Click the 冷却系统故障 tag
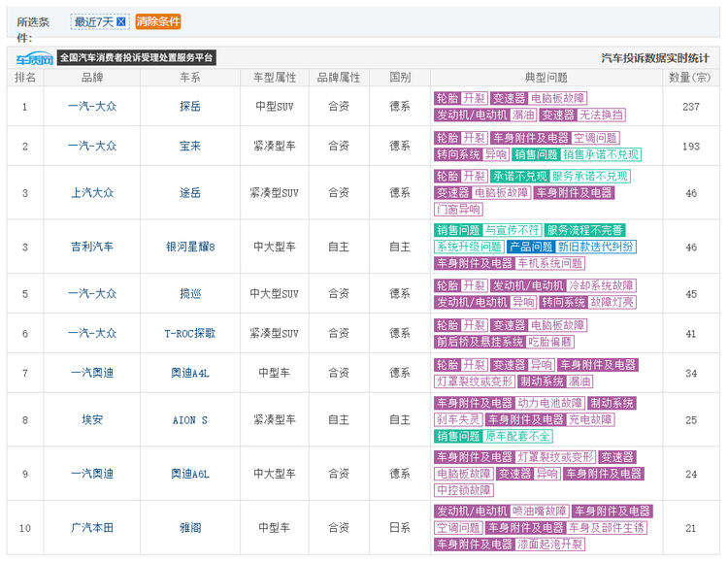 coord(601,285)
